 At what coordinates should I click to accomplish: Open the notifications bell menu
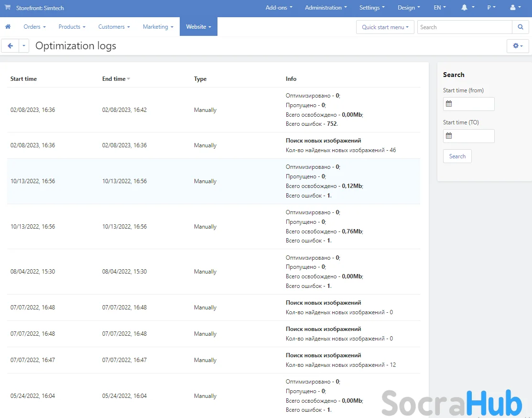(467, 8)
